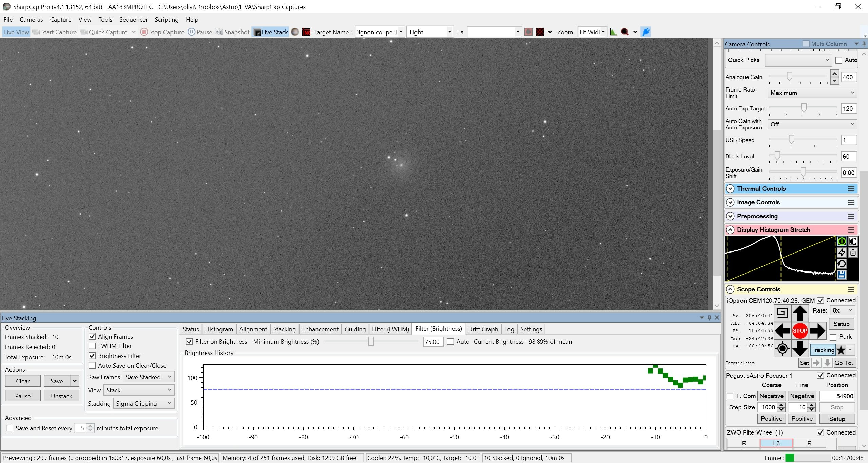868x463 pixels.
Task: Toggle the Filter on Brightness checkbox
Action: [189, 342]
